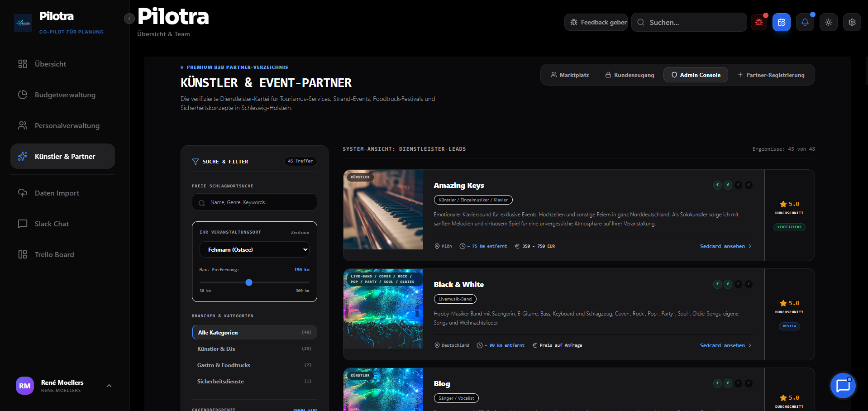Screen dimensions: 868x411
Task: Click the Pilotra logo image in the sidebar
Action: point(23,23)
